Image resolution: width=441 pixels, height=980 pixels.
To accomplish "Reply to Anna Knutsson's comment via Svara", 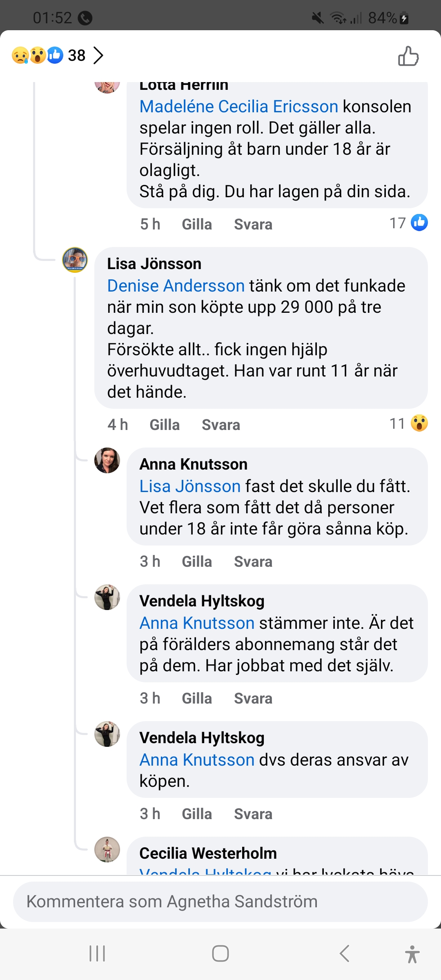I will (x=253, y=562).
